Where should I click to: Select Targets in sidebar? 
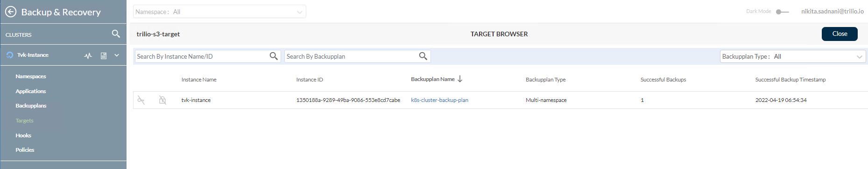click(x=24, y=121)
